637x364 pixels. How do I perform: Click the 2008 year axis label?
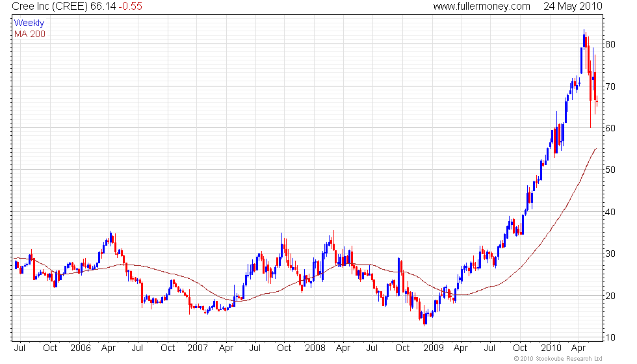(x=315, y=348)
